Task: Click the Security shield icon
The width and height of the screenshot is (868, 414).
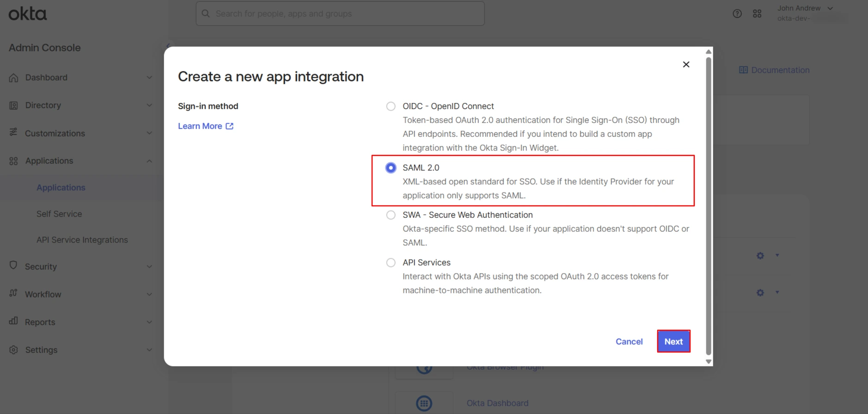Action: (13, 266)
